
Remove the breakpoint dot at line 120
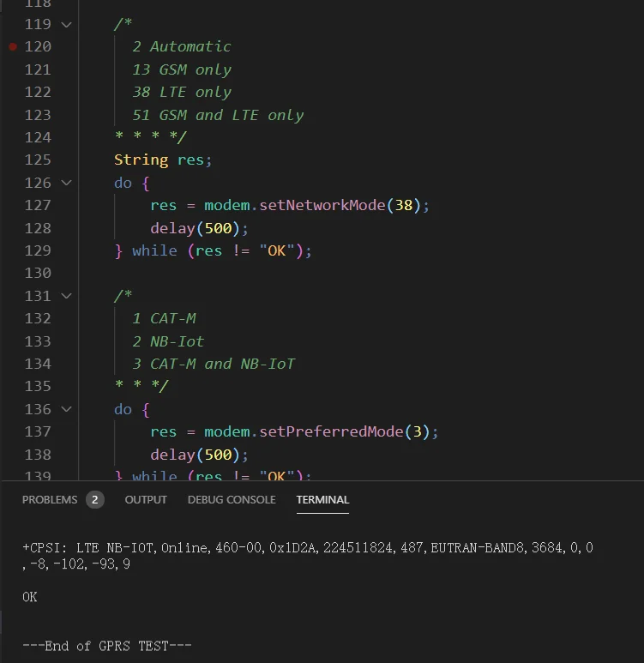(x=12, y=47)
